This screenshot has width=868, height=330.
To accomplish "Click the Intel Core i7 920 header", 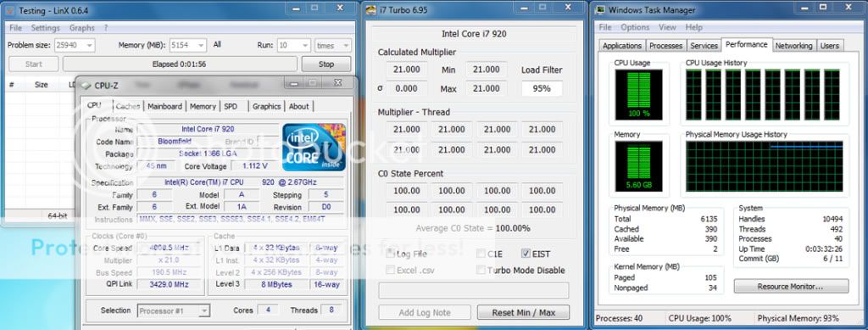I will pos(474,34).
